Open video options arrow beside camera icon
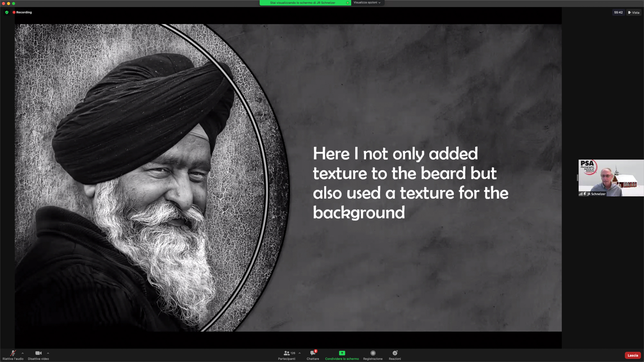 click(48, 353)
